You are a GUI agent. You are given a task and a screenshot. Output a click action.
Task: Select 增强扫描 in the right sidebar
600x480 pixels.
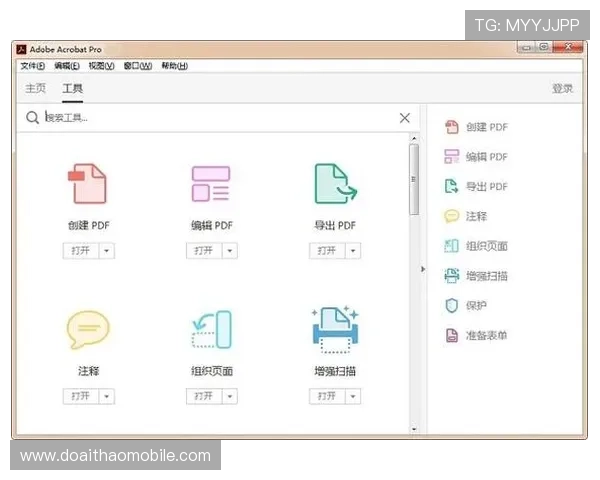(x=486, y=276)
